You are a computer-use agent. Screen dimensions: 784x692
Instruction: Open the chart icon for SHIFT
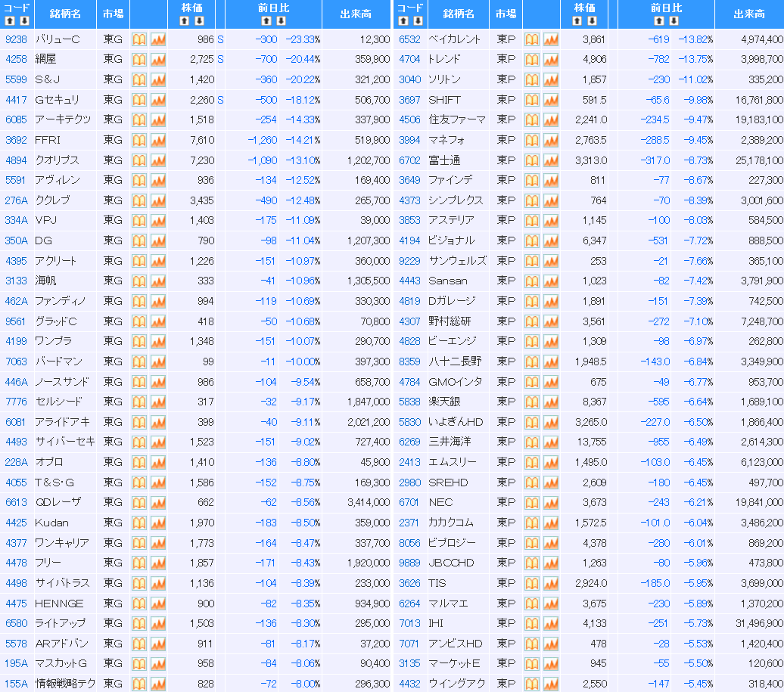[551, 100]
